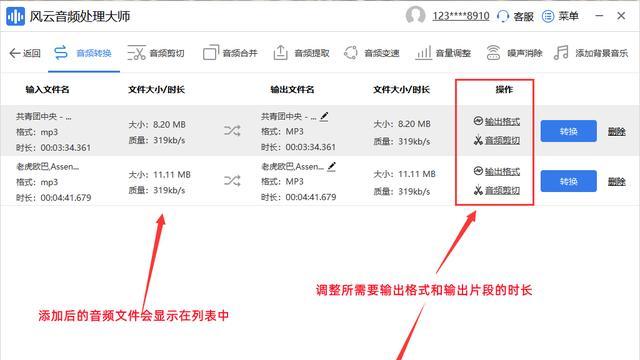Open 音频剪切 link for 老虎欧巴 file
Viewport: 640px width, 360px height.
pyautogui.click(x=502, y=190)
